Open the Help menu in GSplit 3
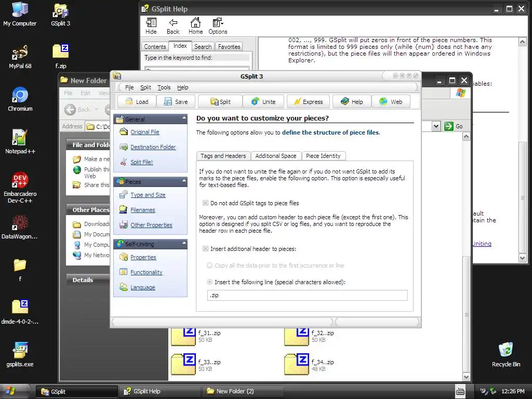 point(182,87)
